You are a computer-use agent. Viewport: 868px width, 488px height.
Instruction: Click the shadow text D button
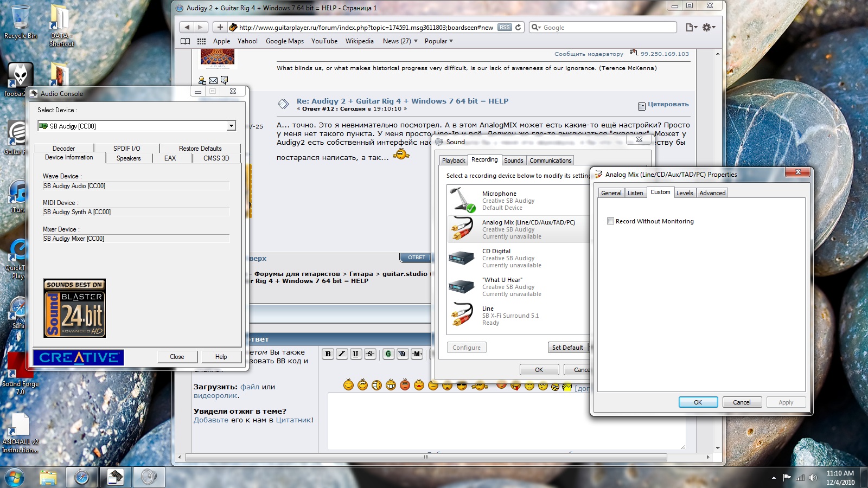(403, 354)
